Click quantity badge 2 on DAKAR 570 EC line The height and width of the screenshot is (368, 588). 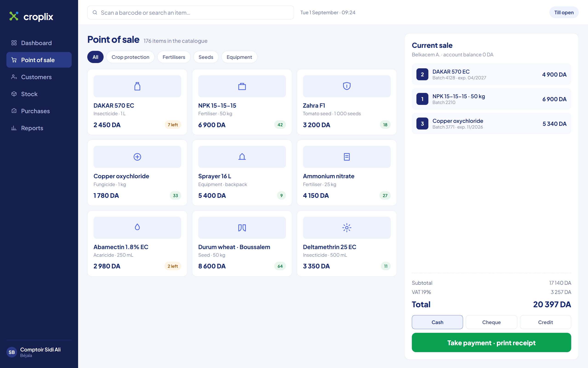(422, 74)
